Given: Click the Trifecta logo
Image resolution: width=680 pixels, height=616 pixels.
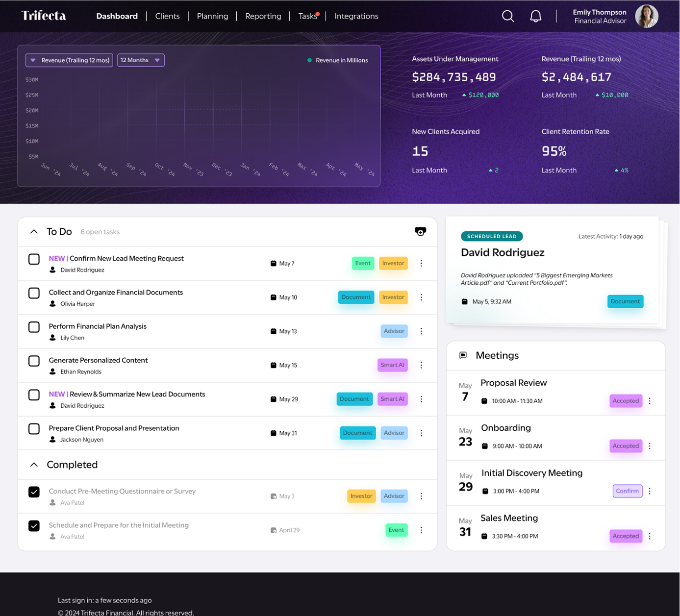Looking at the screenshot, I should 44,16.
